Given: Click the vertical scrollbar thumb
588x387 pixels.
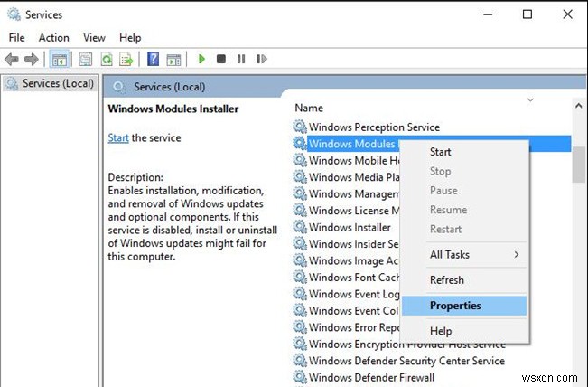Looking at the screenshot, I should (x=579, y=165).
